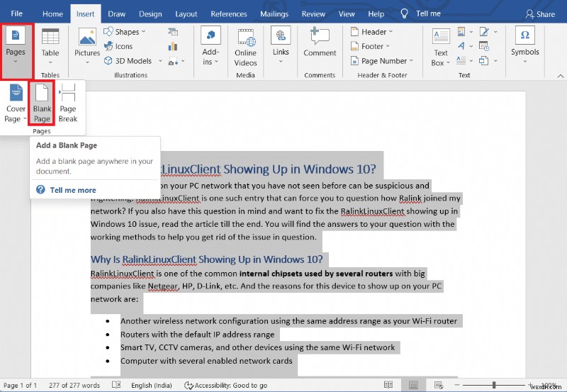The width and height of the screenshot is (567, 392).
Task: Add a Drop Cap
Action: click(465, 61)
